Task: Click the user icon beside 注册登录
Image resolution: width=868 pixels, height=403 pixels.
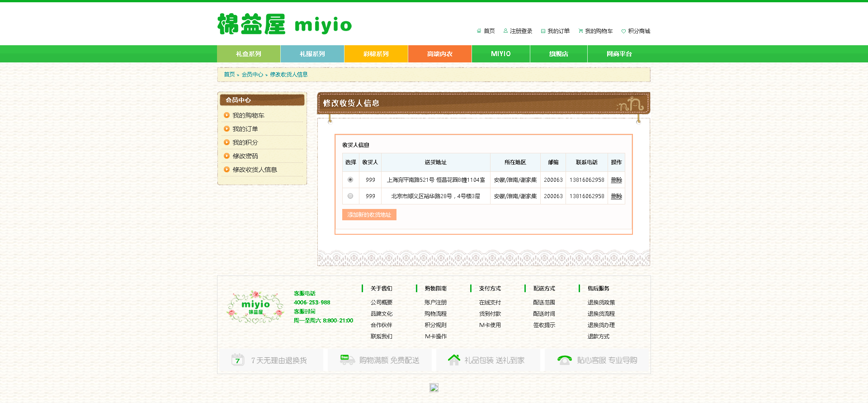Action: 505,31
